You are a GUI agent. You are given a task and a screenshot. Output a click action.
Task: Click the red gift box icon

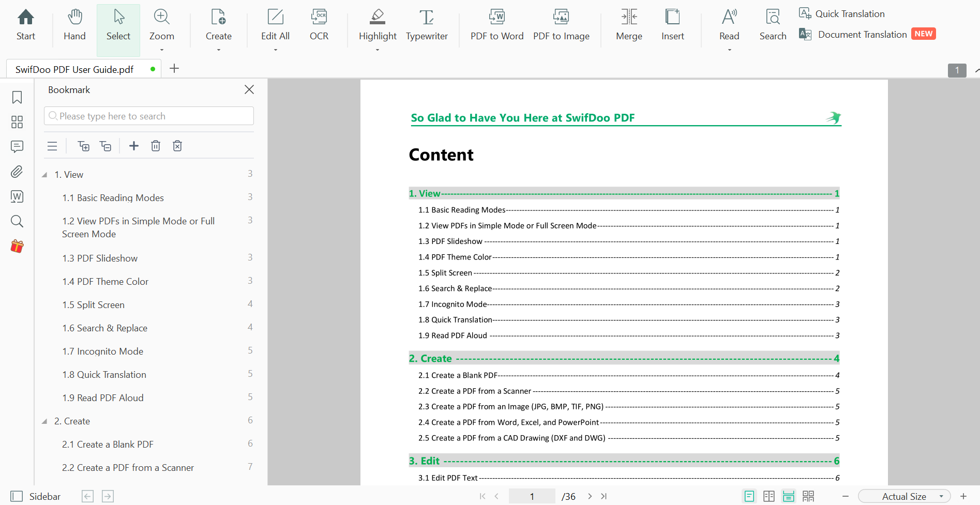tap(17, 246)
